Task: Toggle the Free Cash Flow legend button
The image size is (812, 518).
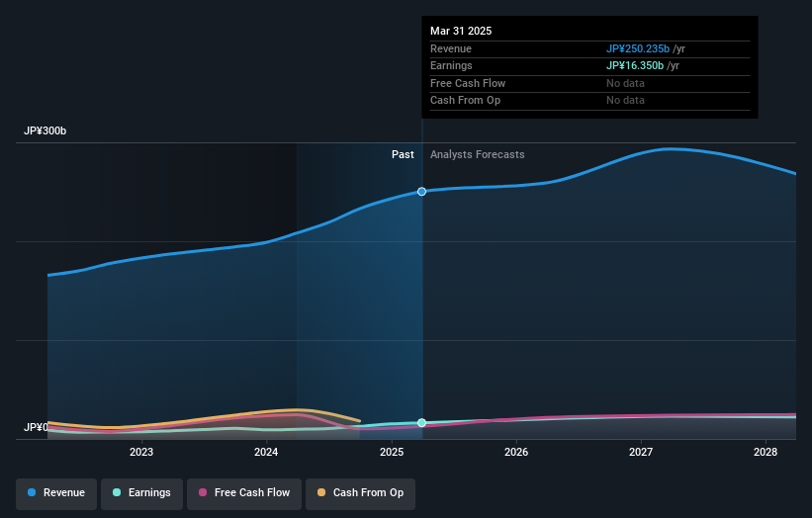Action: [x=244, y=493]
